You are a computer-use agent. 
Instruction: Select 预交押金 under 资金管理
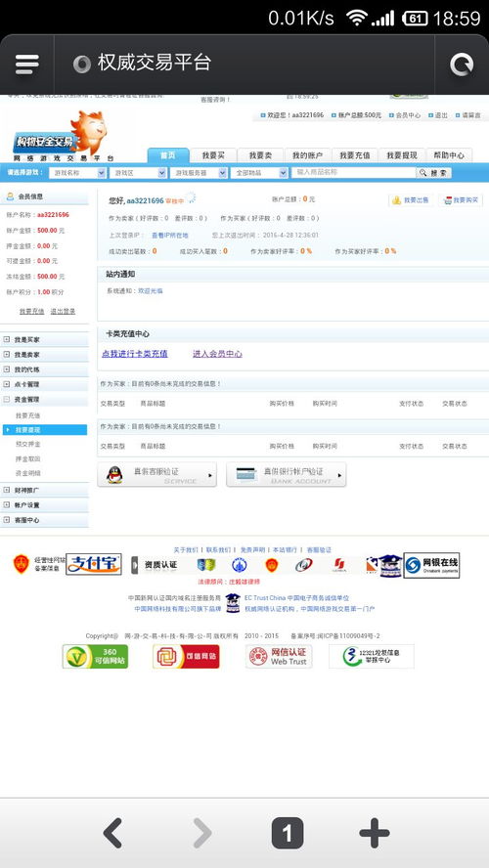pos(27,444)
